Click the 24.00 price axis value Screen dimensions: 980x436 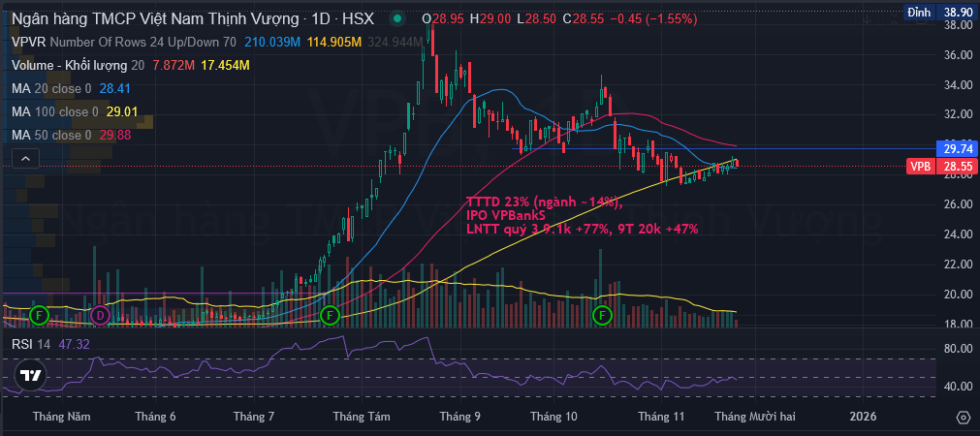(958, 234)
